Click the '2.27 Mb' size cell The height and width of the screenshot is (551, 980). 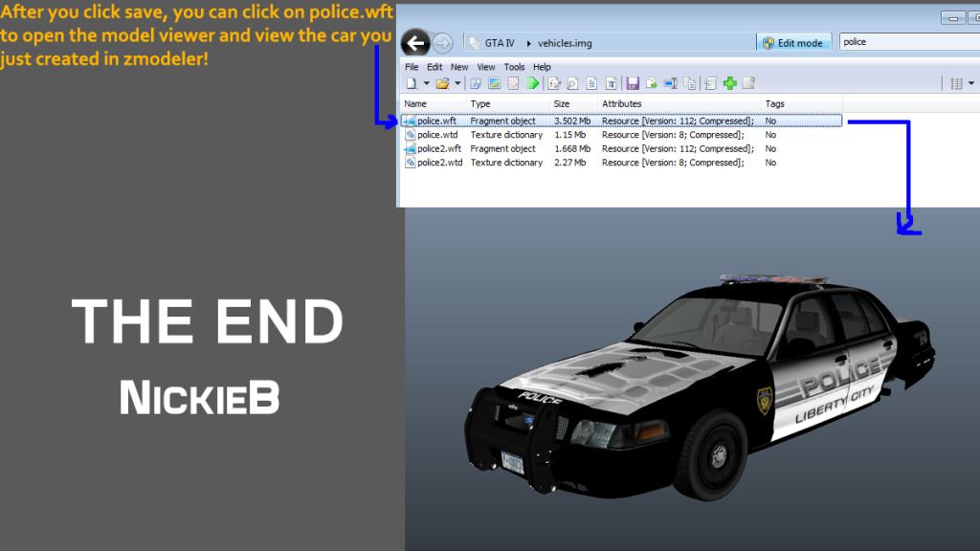coord(570,163)
